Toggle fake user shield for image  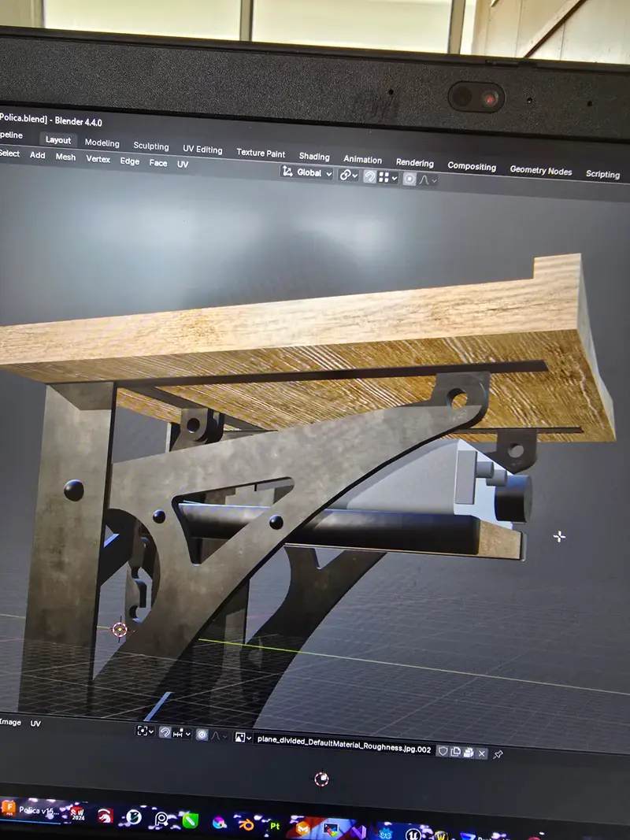click(x=443, y=751)
